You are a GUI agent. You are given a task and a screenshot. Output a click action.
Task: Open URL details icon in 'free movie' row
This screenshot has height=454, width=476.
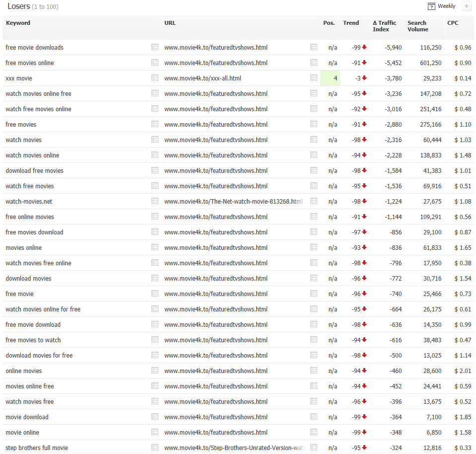314,294
